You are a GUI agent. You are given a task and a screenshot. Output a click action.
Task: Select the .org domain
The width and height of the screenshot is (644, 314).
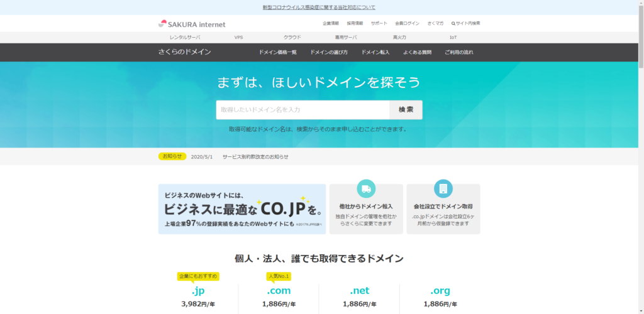pyautogui.click(x=440, y=291)
